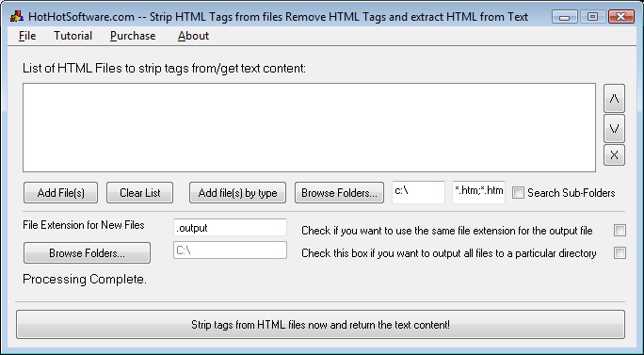Check the same file extension for output option
This screenshot has height=355, width=644.
click(x=620, y=231)
